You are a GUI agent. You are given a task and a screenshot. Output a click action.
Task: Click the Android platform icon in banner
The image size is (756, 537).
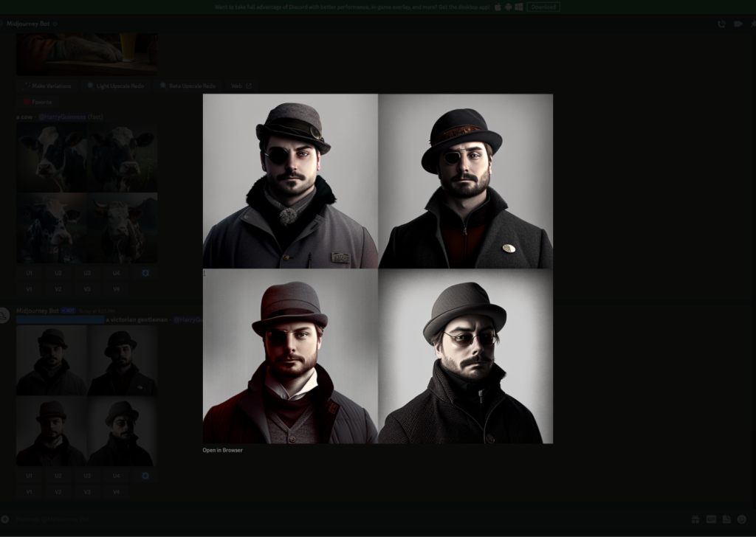tap(508, 7)
